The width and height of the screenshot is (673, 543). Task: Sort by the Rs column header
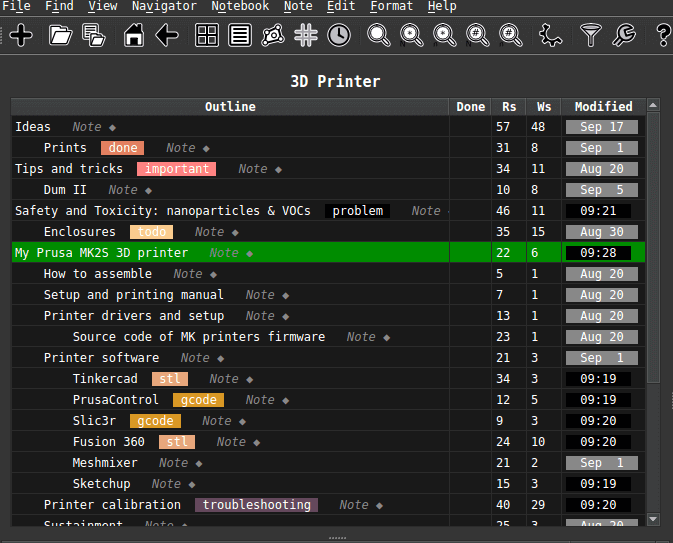[x=509, y=106]
